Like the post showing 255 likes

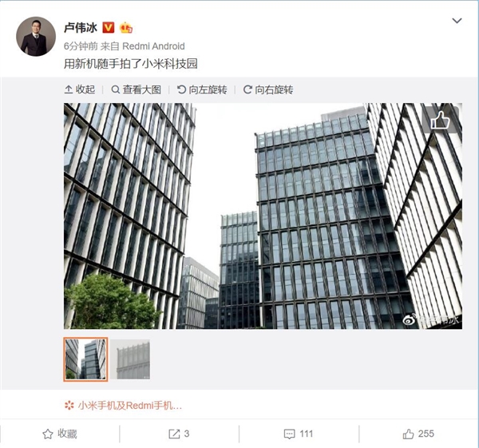418,434
